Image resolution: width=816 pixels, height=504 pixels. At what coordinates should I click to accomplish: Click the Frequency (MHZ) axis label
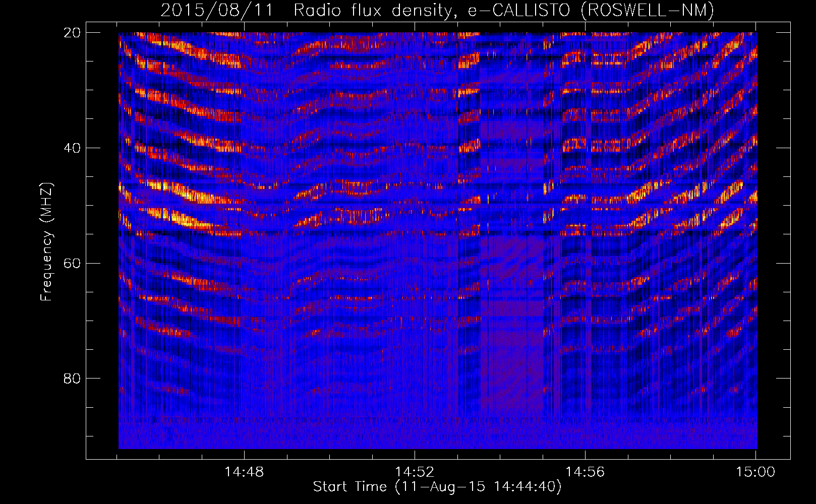[x=46, y=242]
